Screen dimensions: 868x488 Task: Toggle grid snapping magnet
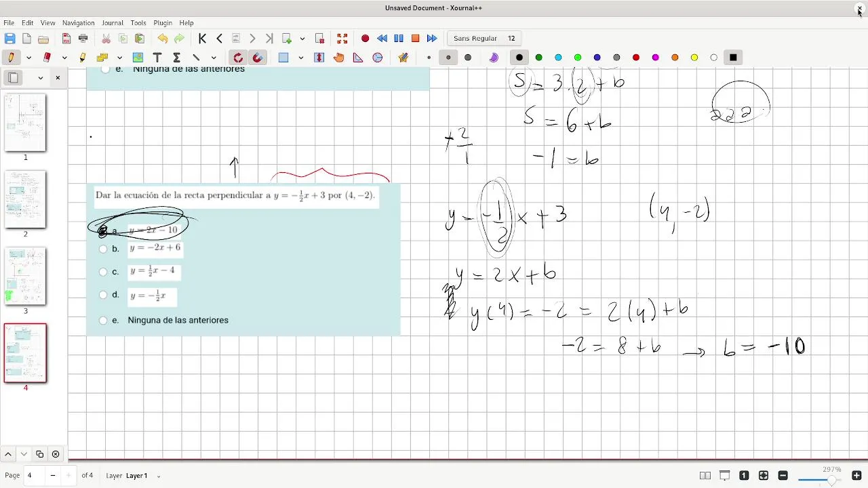258,58
